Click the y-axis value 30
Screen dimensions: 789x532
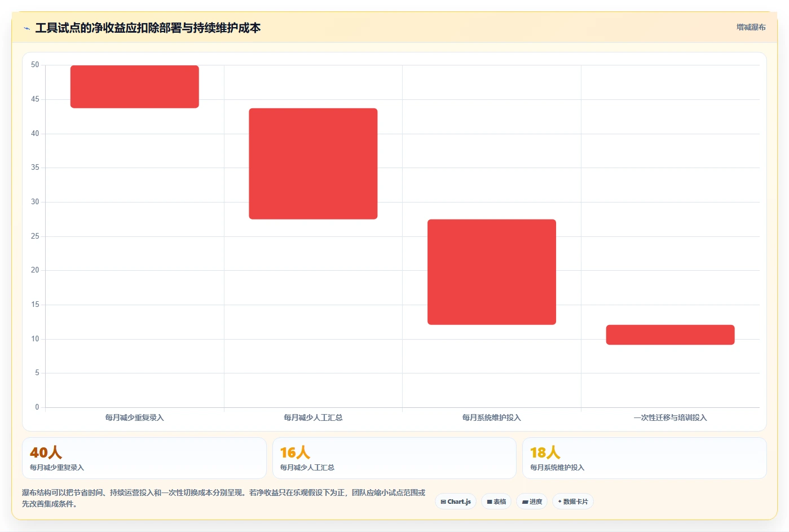[35, 202]
